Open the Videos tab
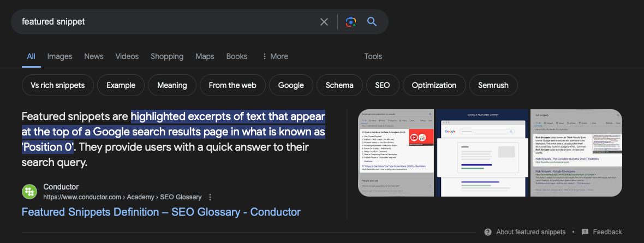 pos(127,56)
